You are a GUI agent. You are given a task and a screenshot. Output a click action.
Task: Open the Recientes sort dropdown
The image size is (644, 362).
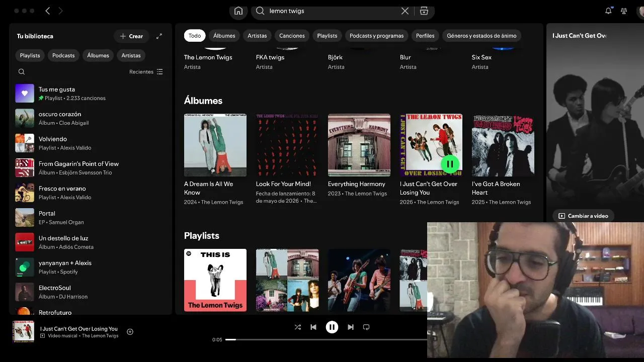(146, 72)
